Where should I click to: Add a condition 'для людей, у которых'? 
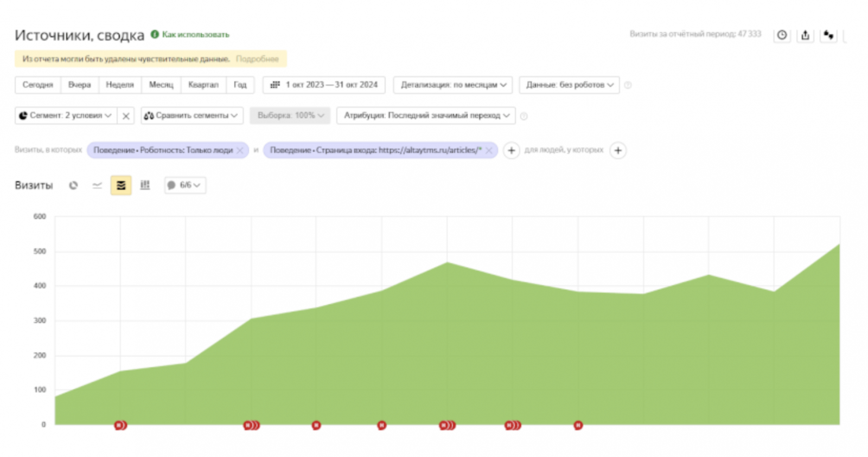click(618, 150)
